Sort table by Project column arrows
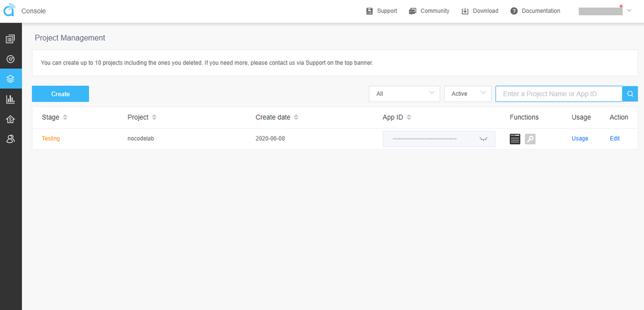The image size is (644, 310). pyautogui.click(x=154, y=117)
